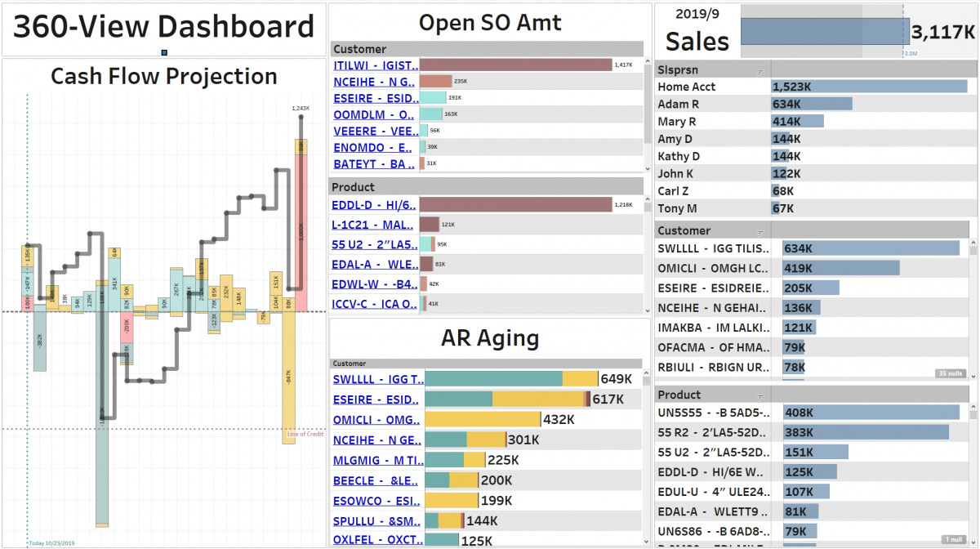The height and width of the screenshot is (549, 980).
Task: Sort the Customer list using its sort icon
Action: pos(759,233)
